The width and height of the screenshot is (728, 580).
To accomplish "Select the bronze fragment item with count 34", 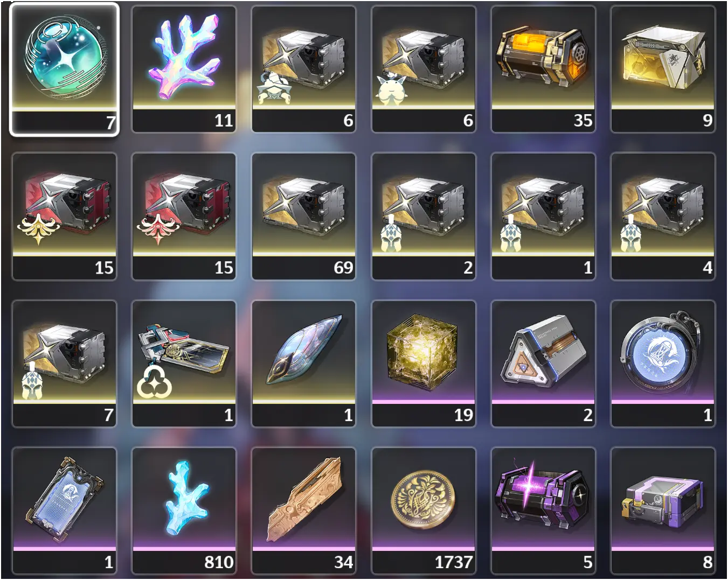I will click(304, 511).
